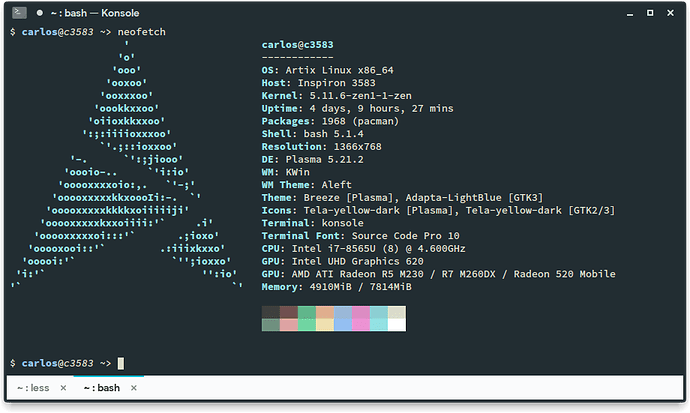690x413 pixels.
Task: Click the Artix ASCII art logo
Action: (126, 170)
